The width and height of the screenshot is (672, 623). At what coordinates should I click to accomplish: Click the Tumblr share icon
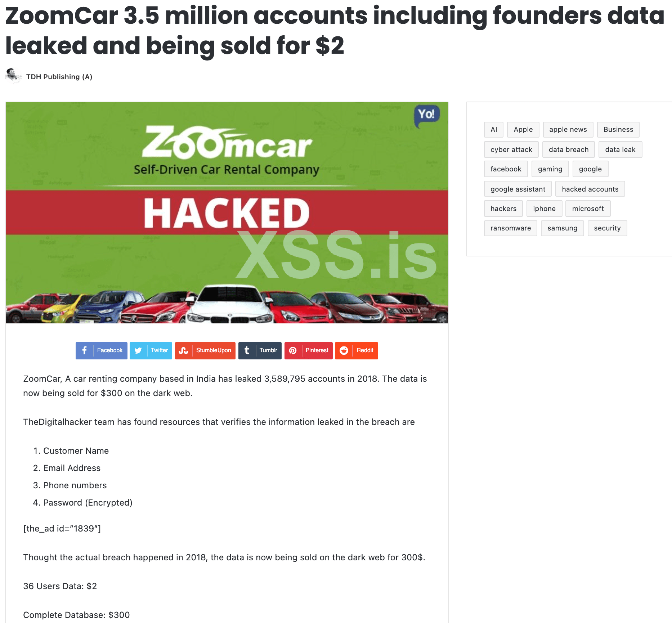click(x=247, y=350)
